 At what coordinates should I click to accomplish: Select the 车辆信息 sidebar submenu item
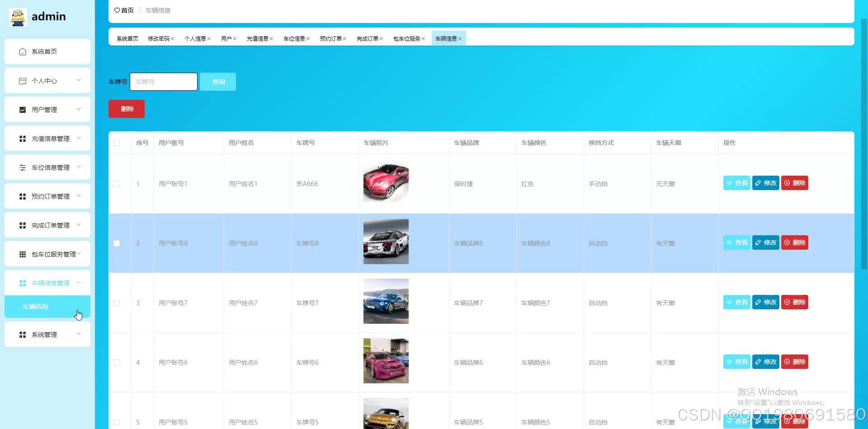[47, 307]
